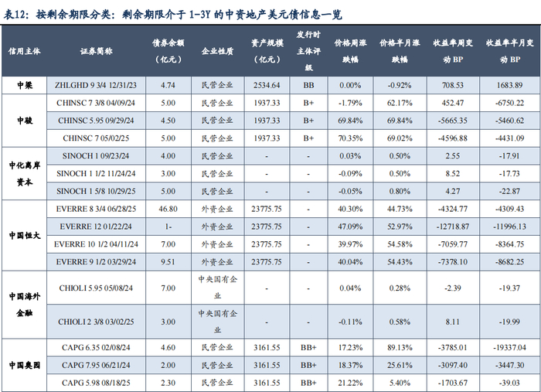541x392 pixels.
Task: Click CHINSC 5.95 09/29/24 bond
Action: [96, 121]
